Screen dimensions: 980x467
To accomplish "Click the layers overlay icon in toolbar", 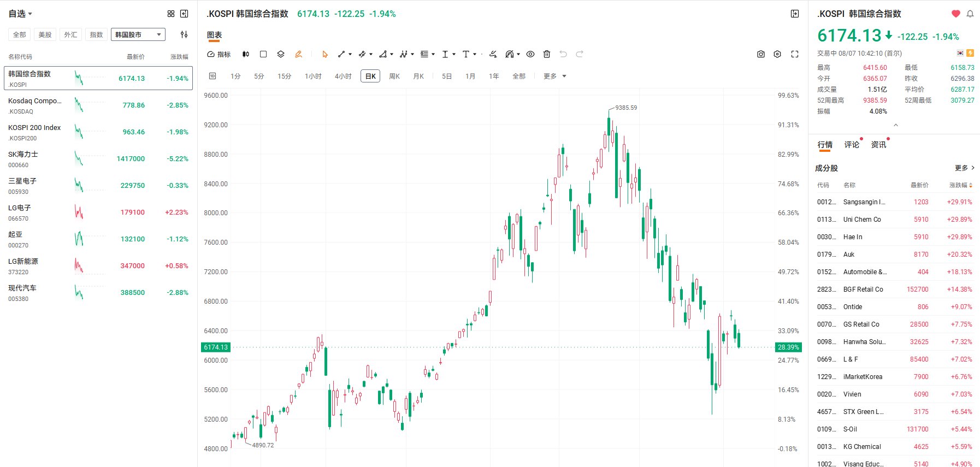I will coord(281,54).
